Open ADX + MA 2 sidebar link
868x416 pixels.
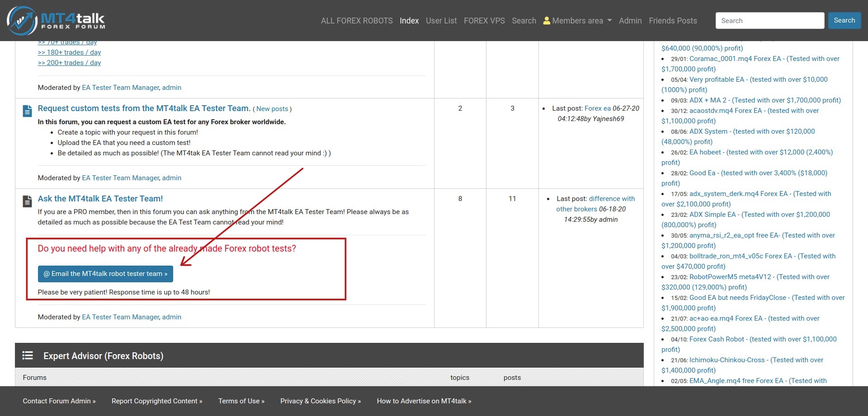click(x=765, y=100)
